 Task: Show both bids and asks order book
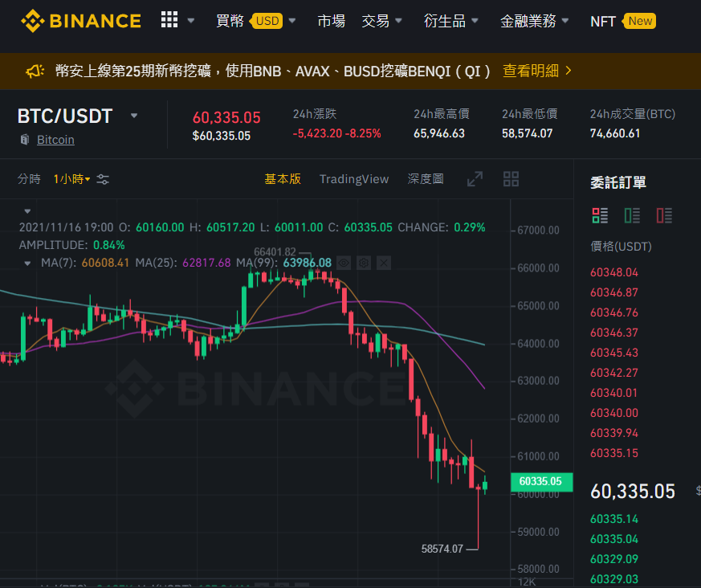tap(600, 215)
